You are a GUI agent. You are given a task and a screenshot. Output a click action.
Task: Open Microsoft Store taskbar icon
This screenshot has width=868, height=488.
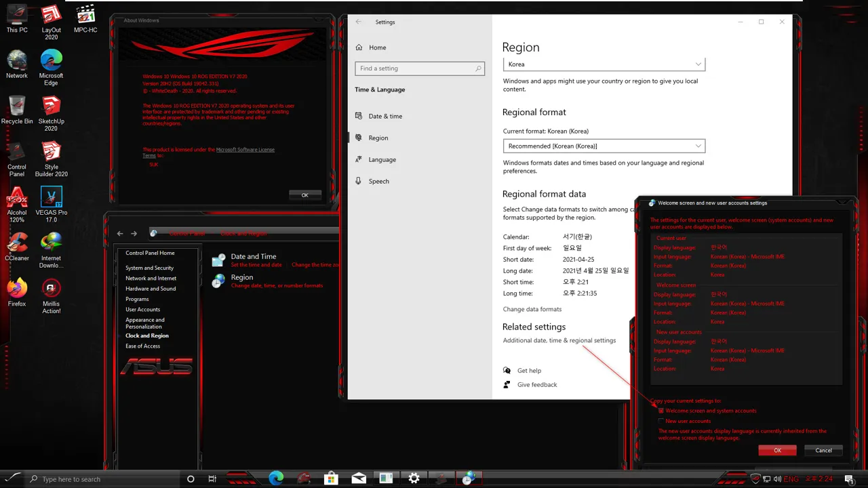pyautogui.click(x=330, y=478)
